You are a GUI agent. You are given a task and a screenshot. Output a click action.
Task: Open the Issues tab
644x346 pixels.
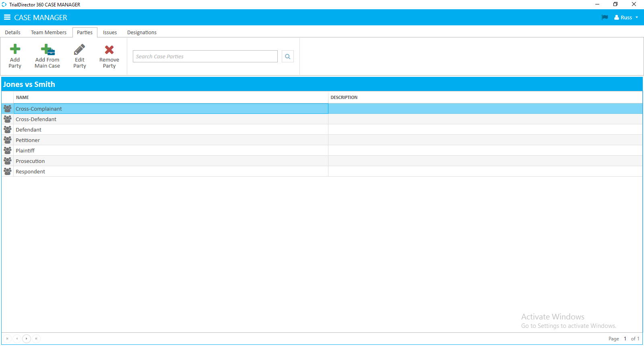pos(110,32)
